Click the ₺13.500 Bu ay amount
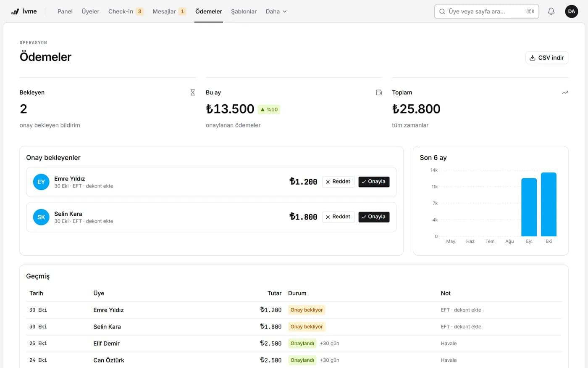 pyautogui.click(x=230, y=109)
